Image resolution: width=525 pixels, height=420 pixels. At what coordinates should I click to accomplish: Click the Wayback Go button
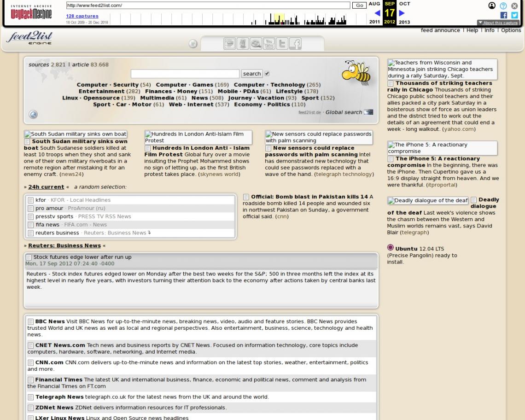pos(359,6)
